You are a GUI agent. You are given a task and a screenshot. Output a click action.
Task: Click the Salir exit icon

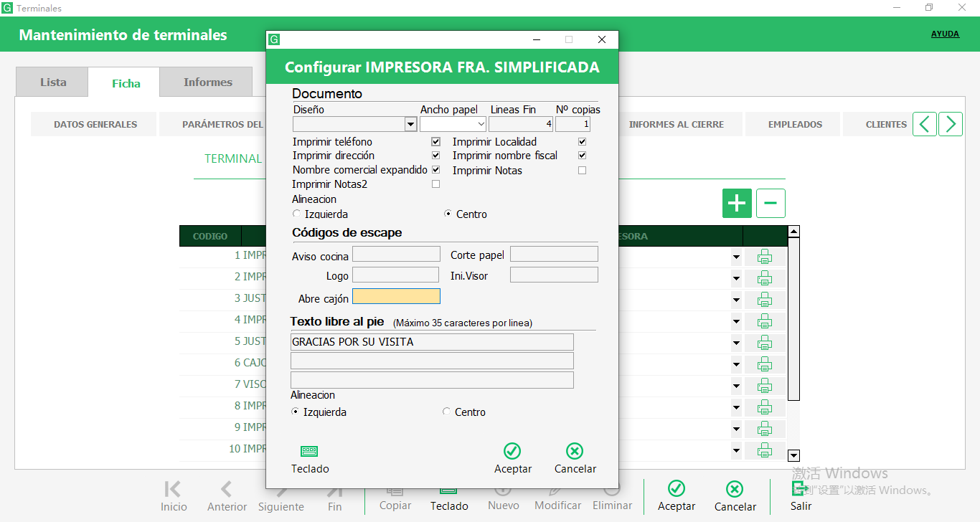coord(800,490)
